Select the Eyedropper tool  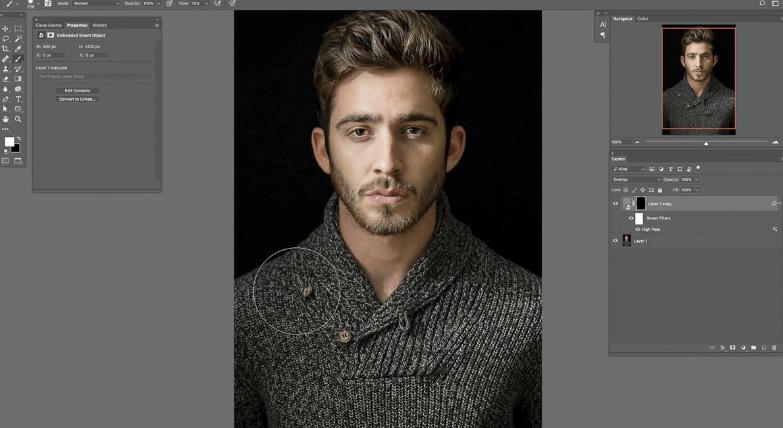coord(18,48)
